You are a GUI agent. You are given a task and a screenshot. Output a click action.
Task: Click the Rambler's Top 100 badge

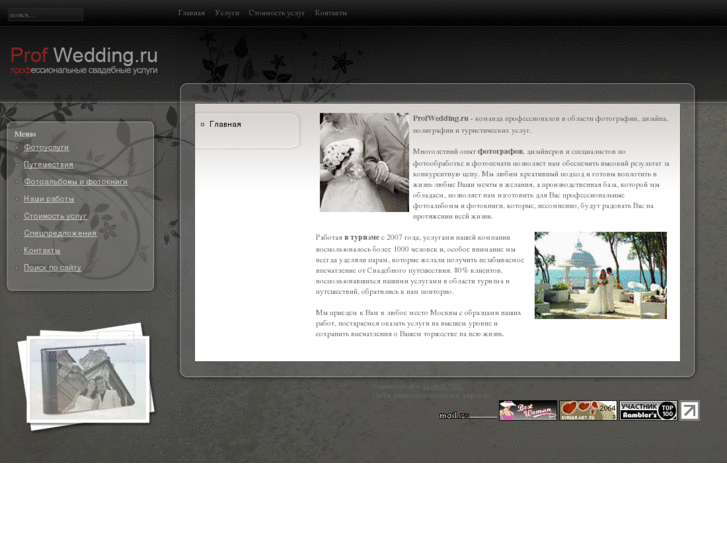(648, 410)
